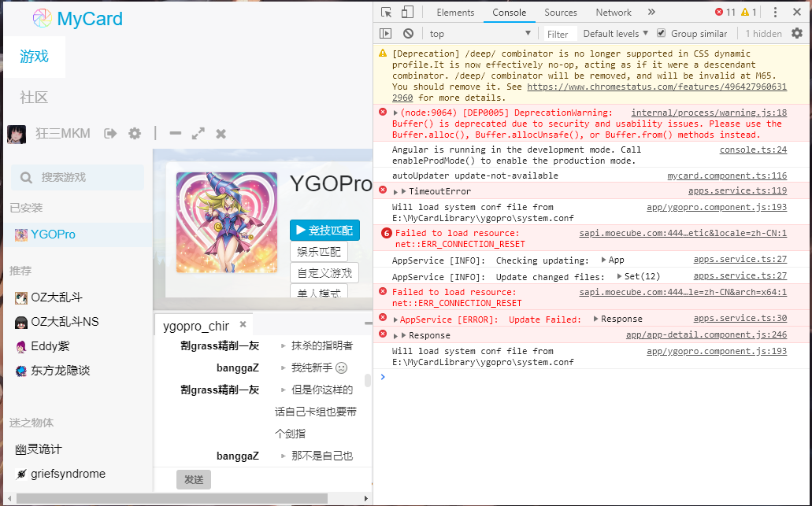
Task: Click the DevTools inspect element icon
Action: 387,13
